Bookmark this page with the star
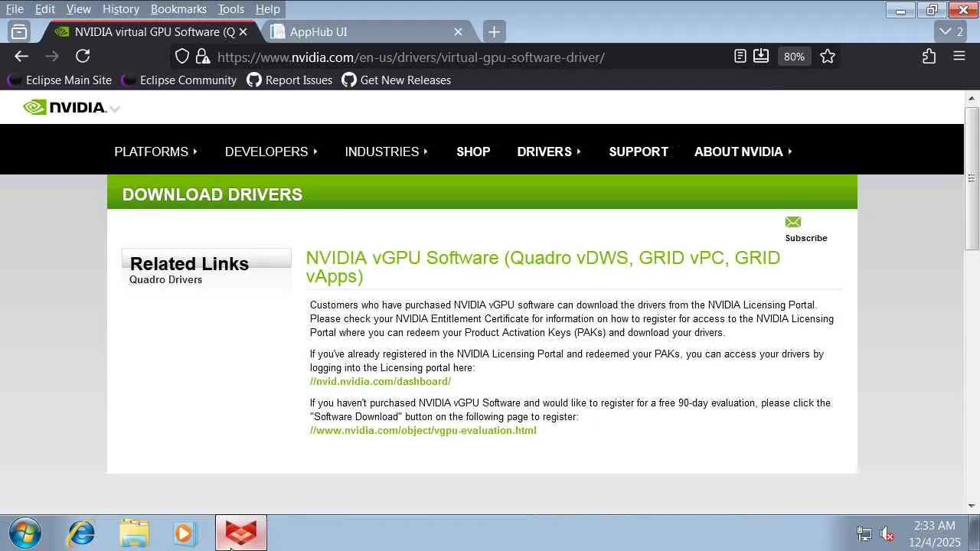 828,56
